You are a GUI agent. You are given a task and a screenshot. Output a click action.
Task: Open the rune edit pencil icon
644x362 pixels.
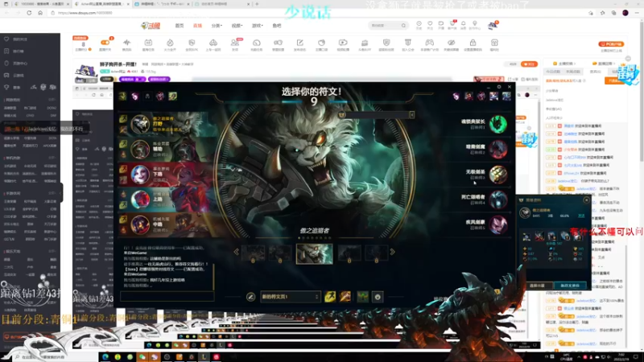click(250, 297)
